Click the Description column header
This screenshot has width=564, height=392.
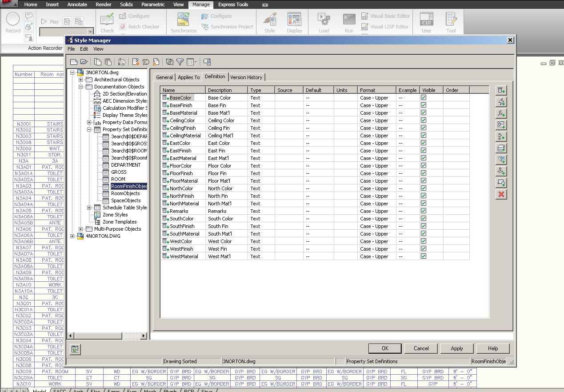[x=227, y=90]
